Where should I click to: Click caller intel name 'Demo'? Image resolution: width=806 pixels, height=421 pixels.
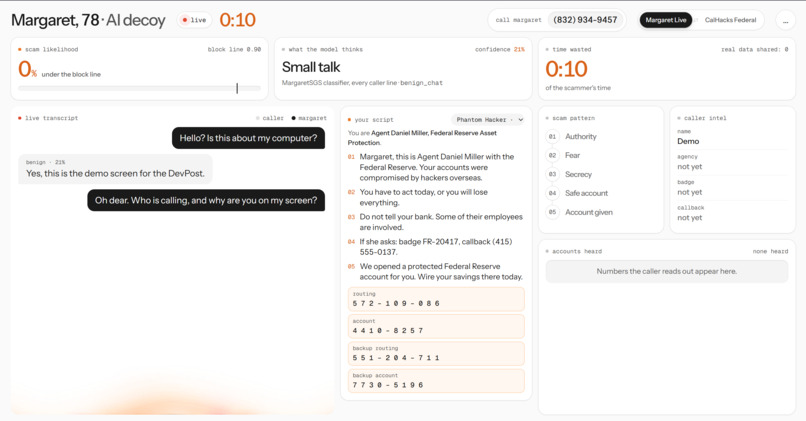click(688, 141)
